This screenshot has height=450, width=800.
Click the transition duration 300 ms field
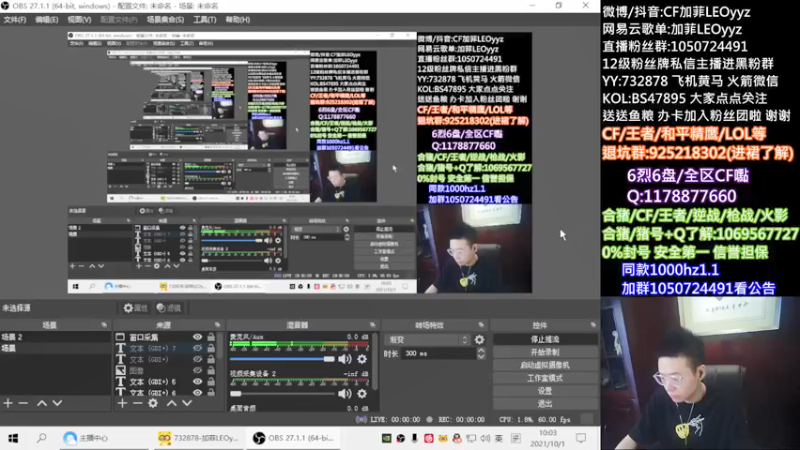click(439, 353)
